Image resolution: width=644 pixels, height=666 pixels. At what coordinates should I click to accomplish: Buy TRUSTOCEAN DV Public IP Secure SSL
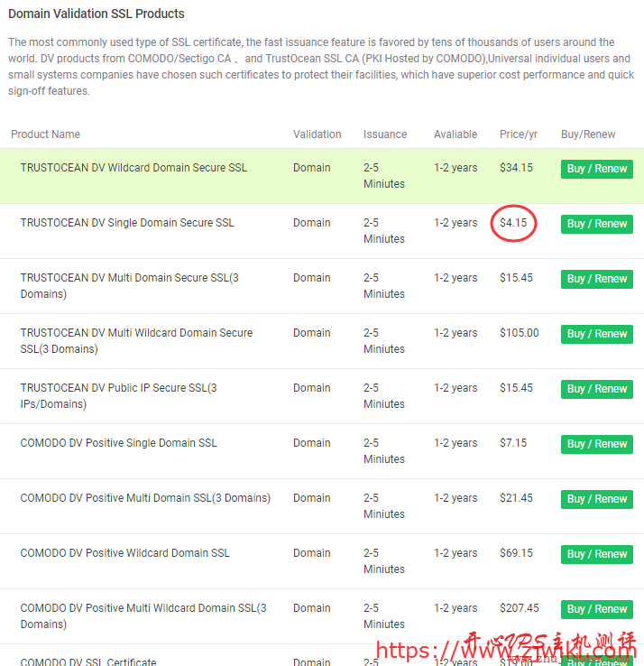(596, 389)
